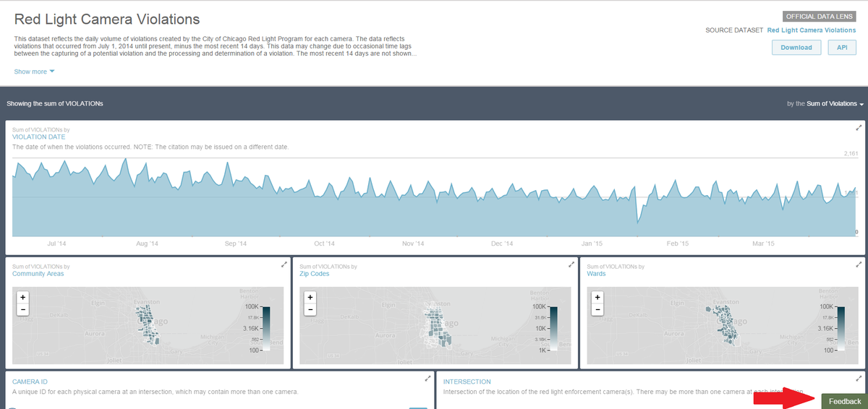The width and height of the screenshot is (868, 409).
Task: Click the Nov '14 timeline label
Action: coord(413,244)
